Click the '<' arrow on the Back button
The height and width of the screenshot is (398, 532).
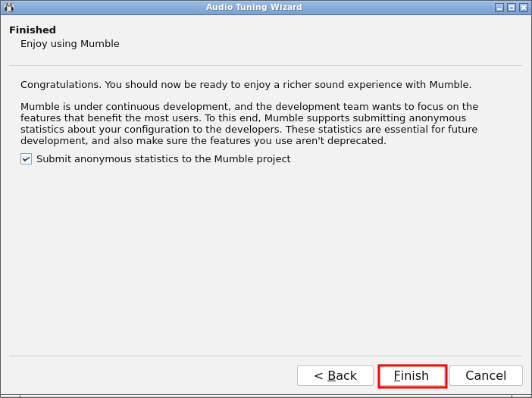point(318,375)
